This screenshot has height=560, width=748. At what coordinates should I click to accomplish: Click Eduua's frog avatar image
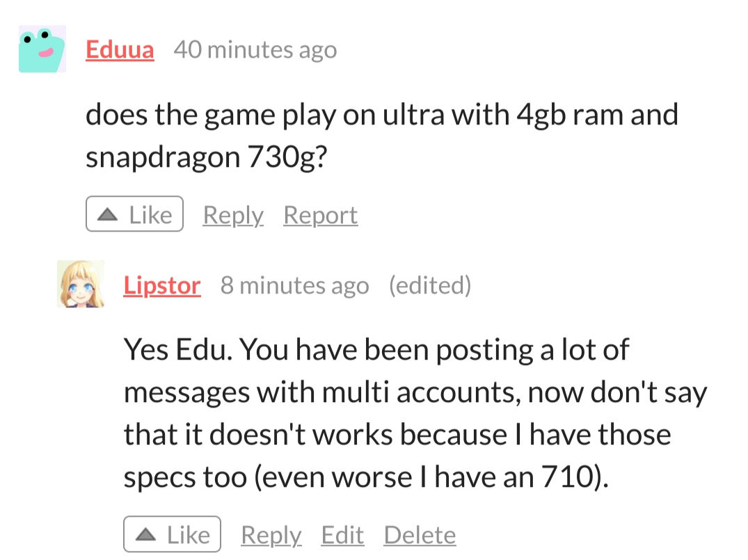click(x=42, y=49)
